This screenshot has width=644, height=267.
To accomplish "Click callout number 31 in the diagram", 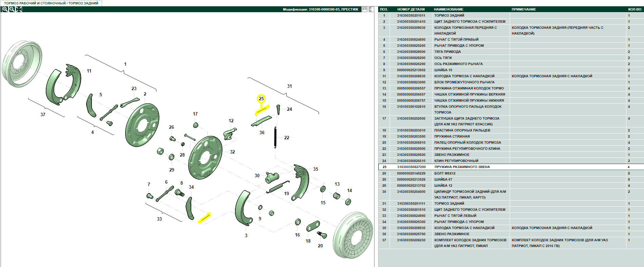I will [289, 86].
